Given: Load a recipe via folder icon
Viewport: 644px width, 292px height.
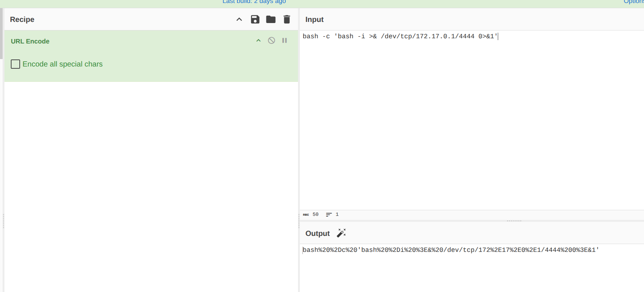Looking at the screenshot, I should [x=271, y=19].
